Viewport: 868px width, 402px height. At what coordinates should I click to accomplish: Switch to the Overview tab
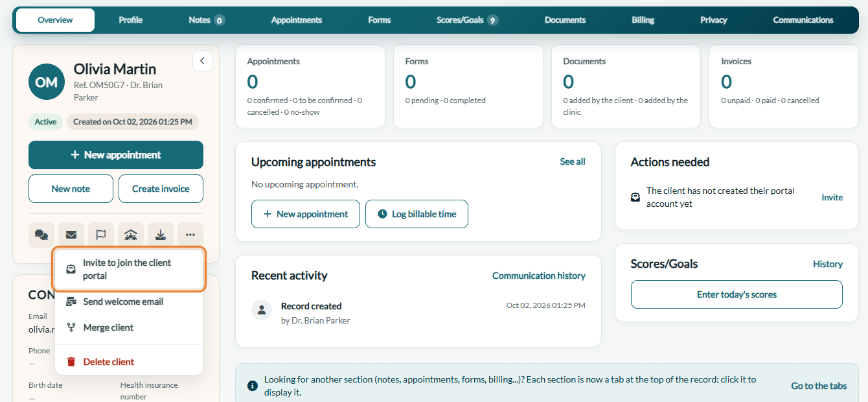click(x=55, y=20)
